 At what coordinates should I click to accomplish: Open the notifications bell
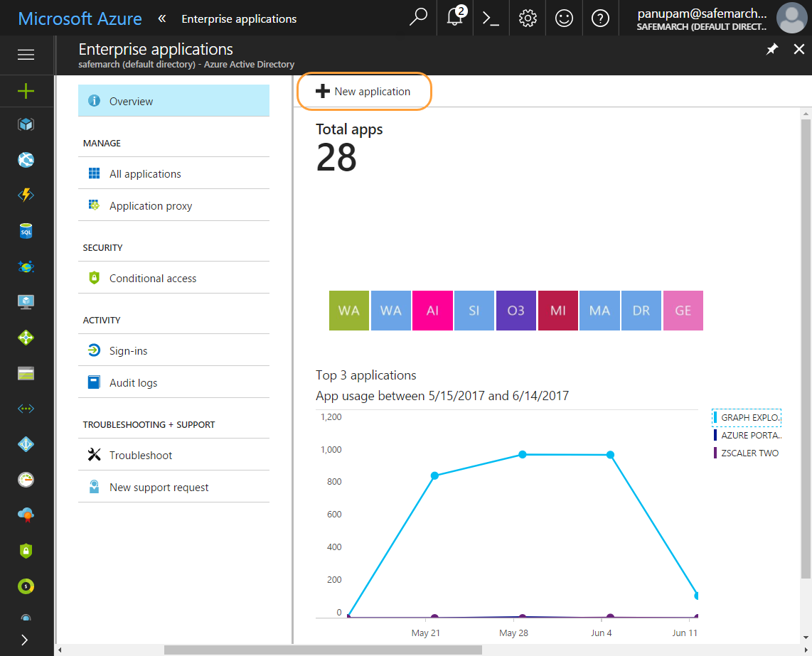454,18
